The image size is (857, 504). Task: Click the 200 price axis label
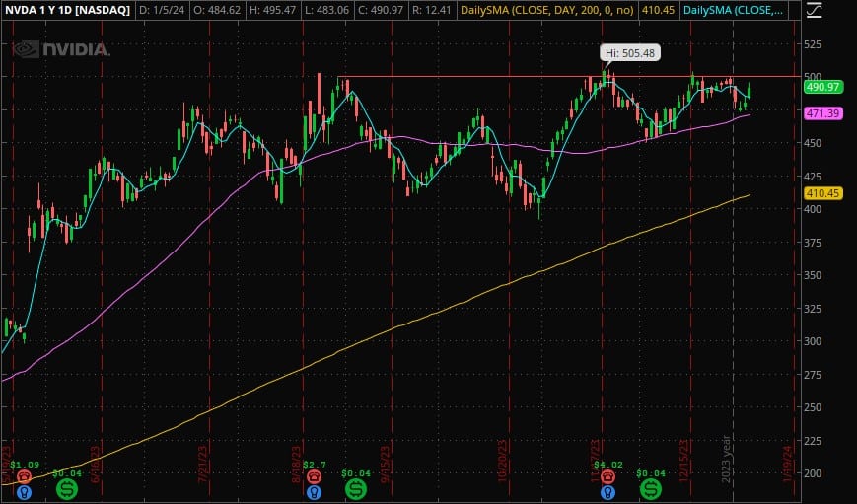click(813, 473)
